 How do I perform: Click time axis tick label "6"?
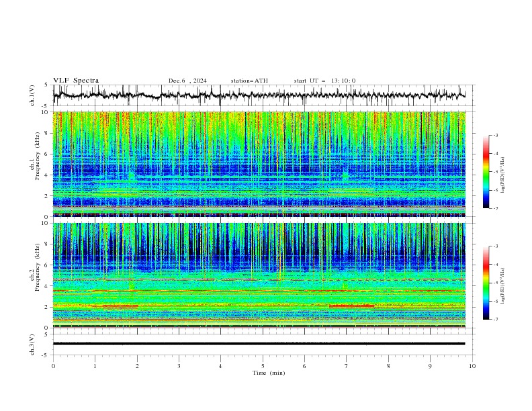(304, 366)
